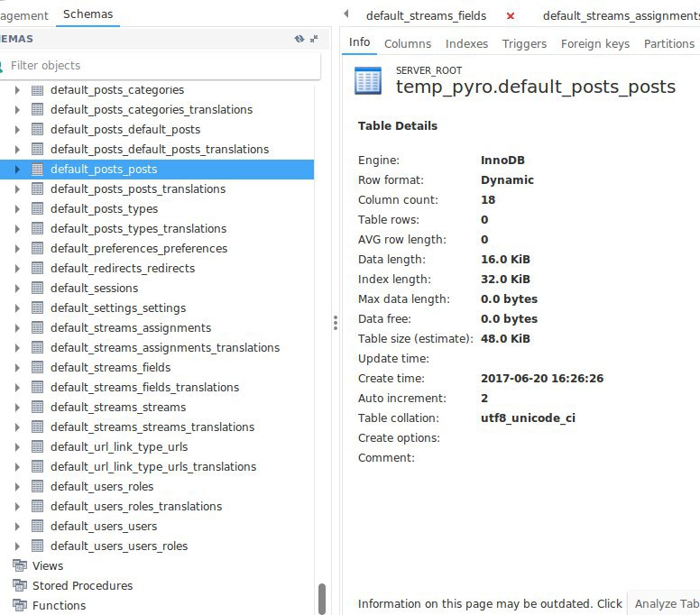700x615 pixels.
Task: Click the Stored Procedures folder icon
Action: (x=20, y=586)
